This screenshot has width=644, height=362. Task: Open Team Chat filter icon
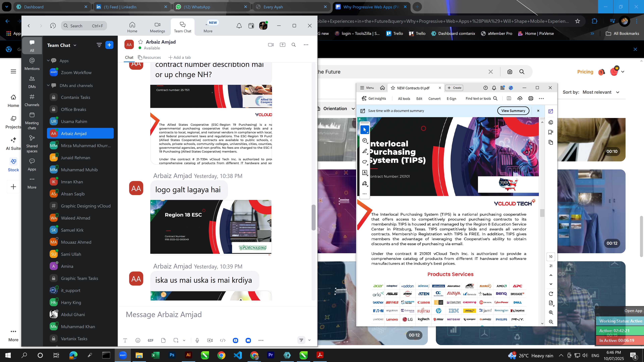(99, 45)
